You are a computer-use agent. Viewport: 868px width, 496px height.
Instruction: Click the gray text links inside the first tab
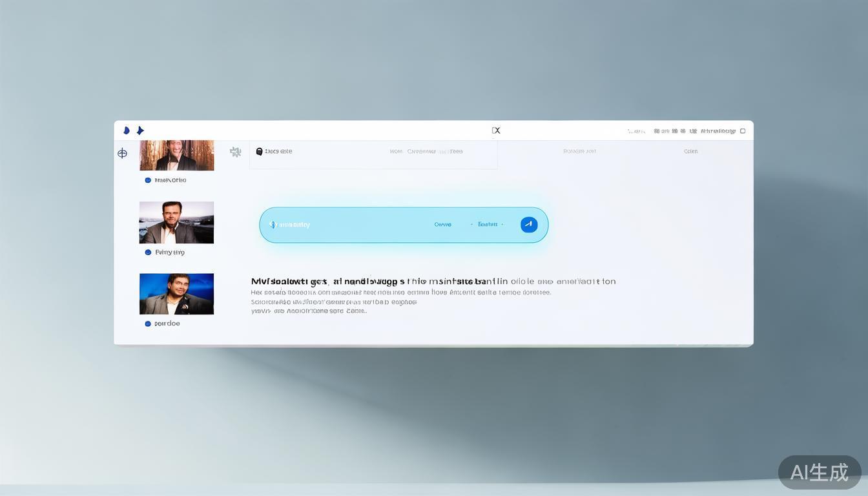click(x=426, y=152)
